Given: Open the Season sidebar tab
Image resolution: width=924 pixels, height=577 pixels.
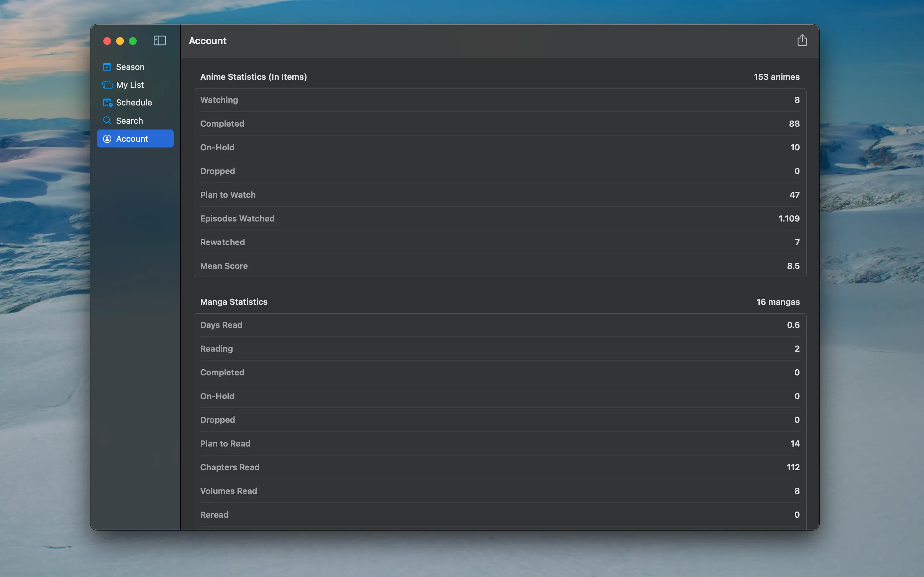Looking at the screenshot, I should coord(130,67).
